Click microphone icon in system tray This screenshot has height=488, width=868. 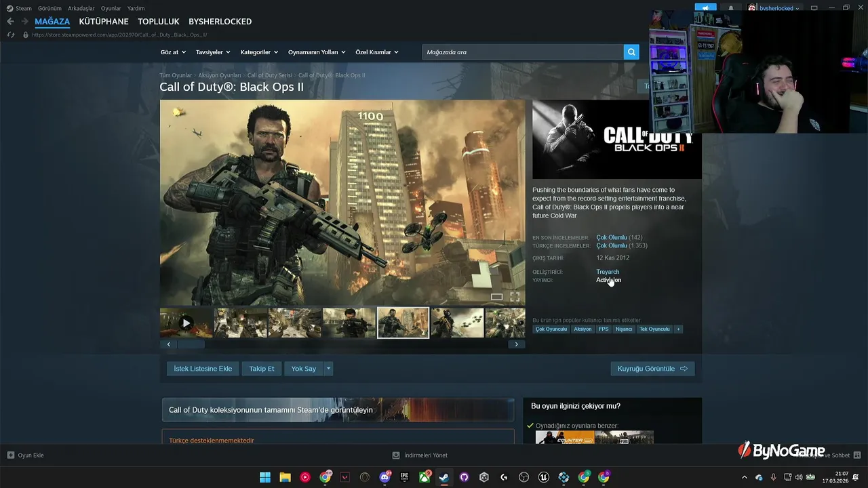pyautogui.click(x=774, y=477)
